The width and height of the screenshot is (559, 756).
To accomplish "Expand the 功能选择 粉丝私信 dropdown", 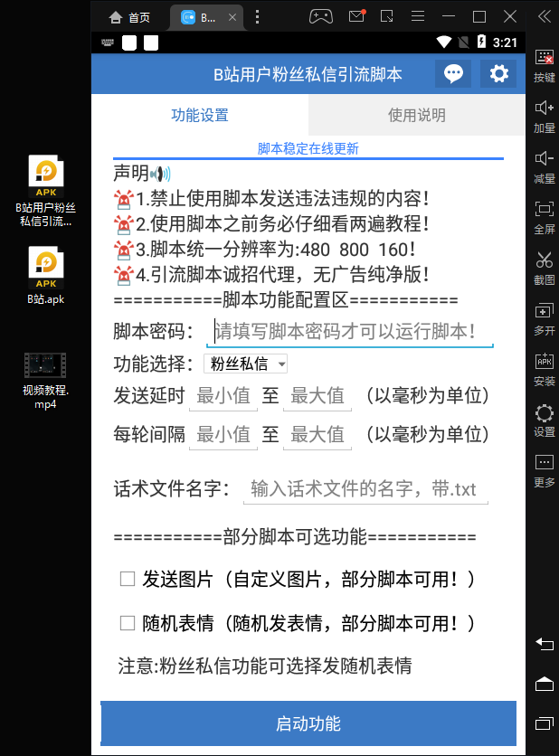I will 246,364.
